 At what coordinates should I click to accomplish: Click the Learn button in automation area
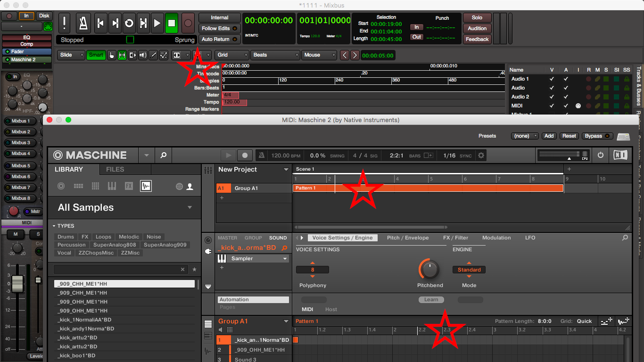431,299
